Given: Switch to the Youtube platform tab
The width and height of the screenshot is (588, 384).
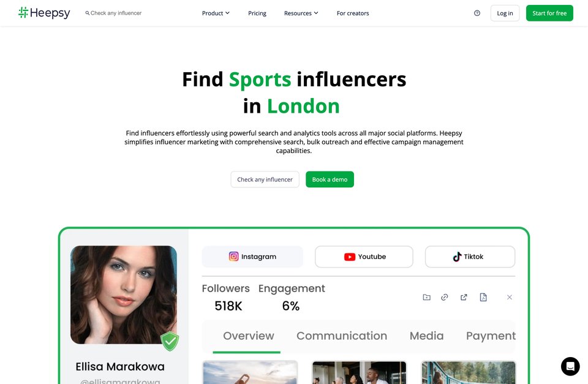Looking at the screenshot, I should (x=364, y=257).
